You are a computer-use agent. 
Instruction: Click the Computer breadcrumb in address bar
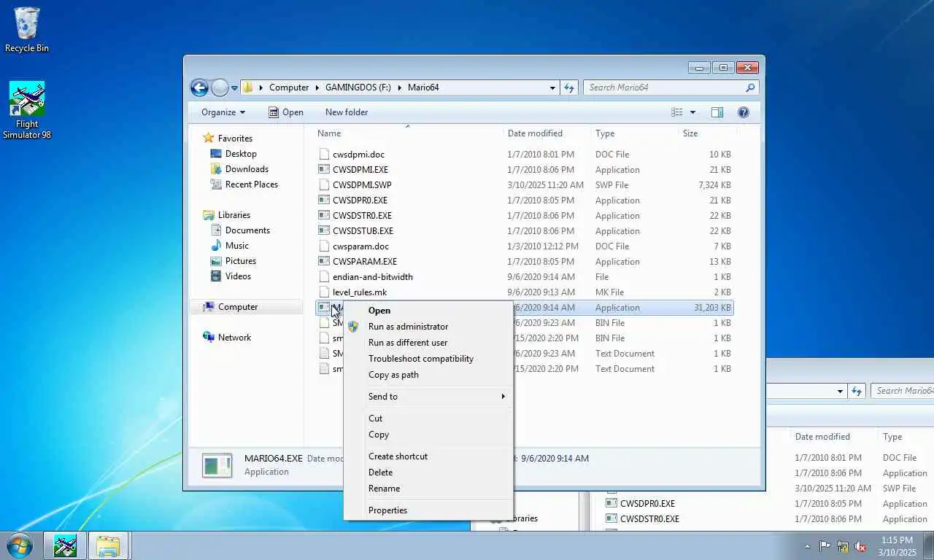coord(289,87)
